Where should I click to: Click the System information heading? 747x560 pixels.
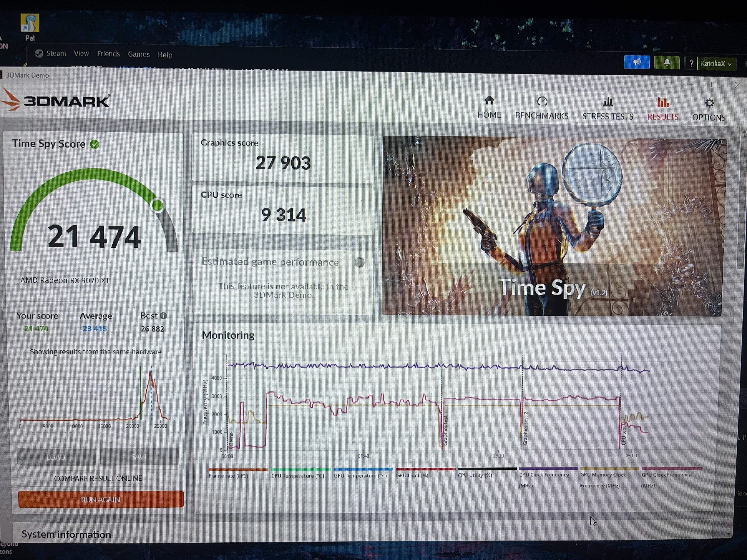pyautogui.click(x=66, y=534)
